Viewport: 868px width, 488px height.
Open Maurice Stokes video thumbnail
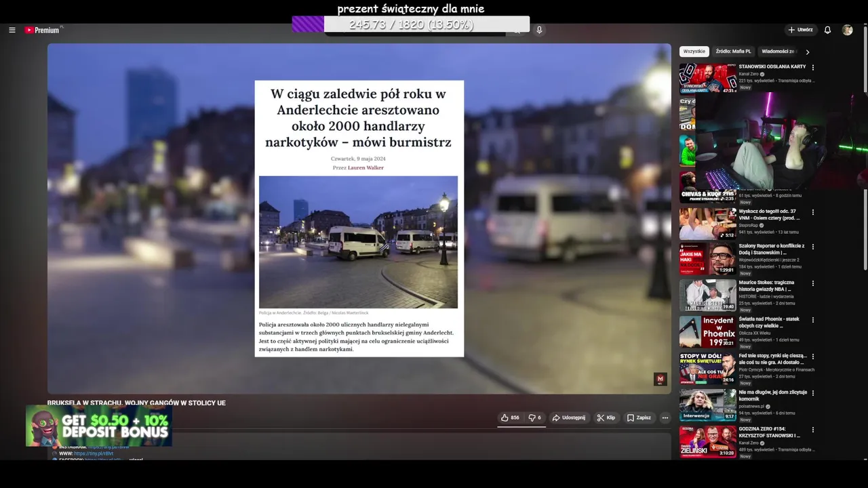[x=707, y=296]
